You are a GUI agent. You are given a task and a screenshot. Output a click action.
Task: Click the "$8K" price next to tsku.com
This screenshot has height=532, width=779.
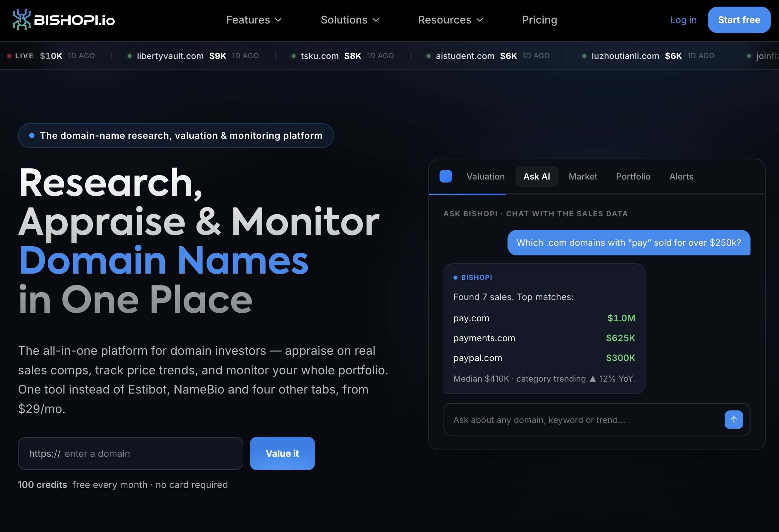click(353, 56)
